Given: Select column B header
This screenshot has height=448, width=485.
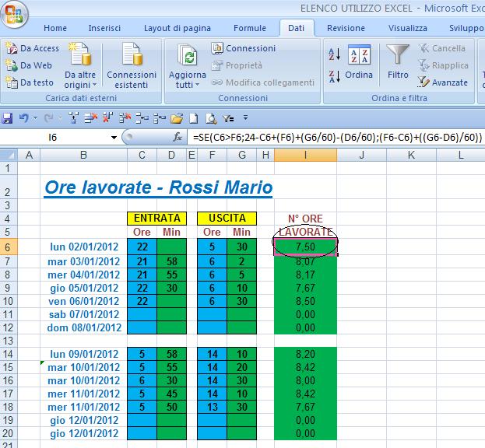Looking at the screenshot, I should pyautogui.click(x=83, y=155).
